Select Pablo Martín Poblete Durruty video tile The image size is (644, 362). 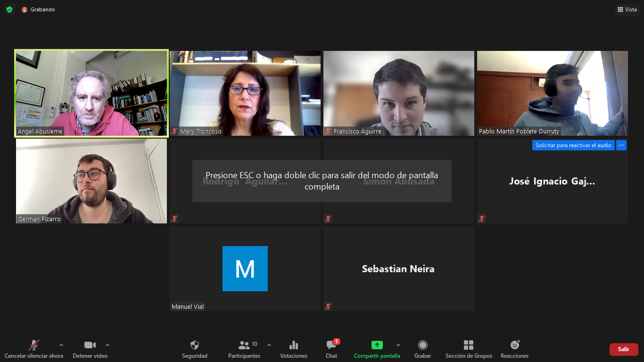(553, 93)
